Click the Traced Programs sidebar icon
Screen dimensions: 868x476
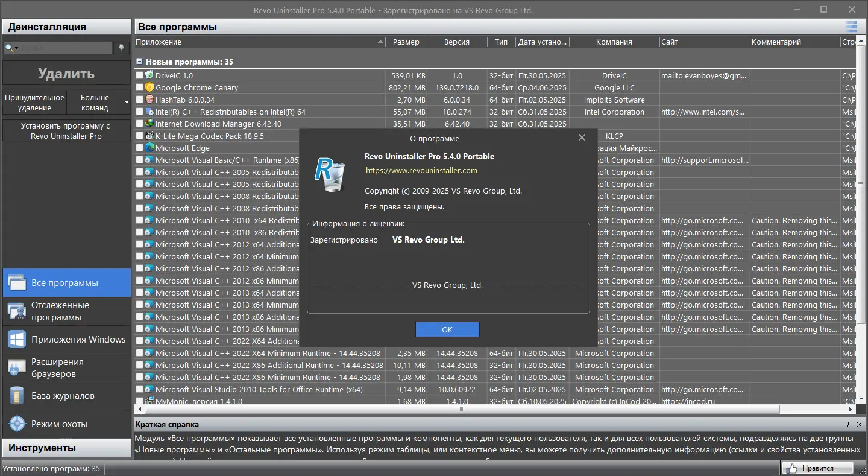[x=17, y=311]
